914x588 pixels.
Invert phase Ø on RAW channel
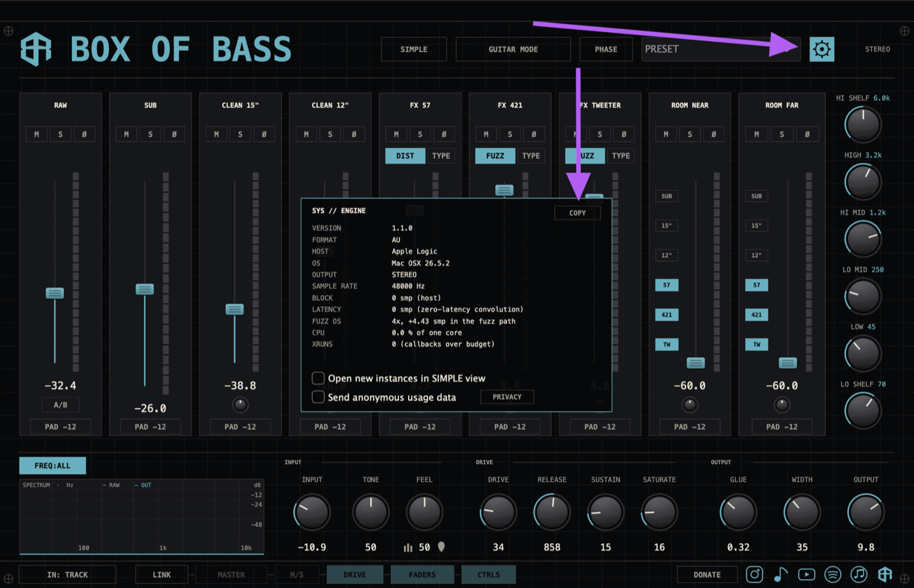click(84, 134)
